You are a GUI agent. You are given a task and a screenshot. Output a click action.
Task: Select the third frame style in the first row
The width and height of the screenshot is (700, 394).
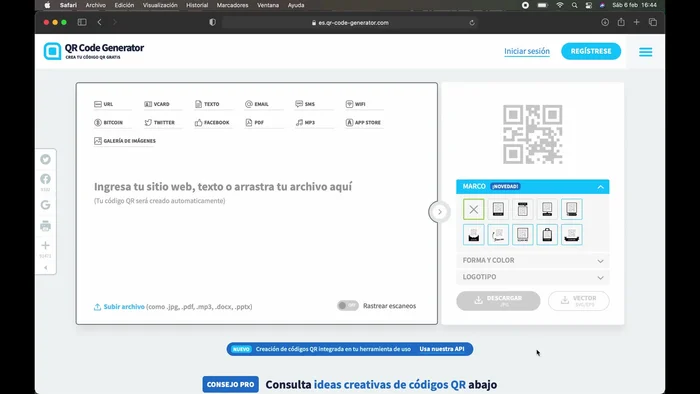pyautogui.click(x=523, y=209)
